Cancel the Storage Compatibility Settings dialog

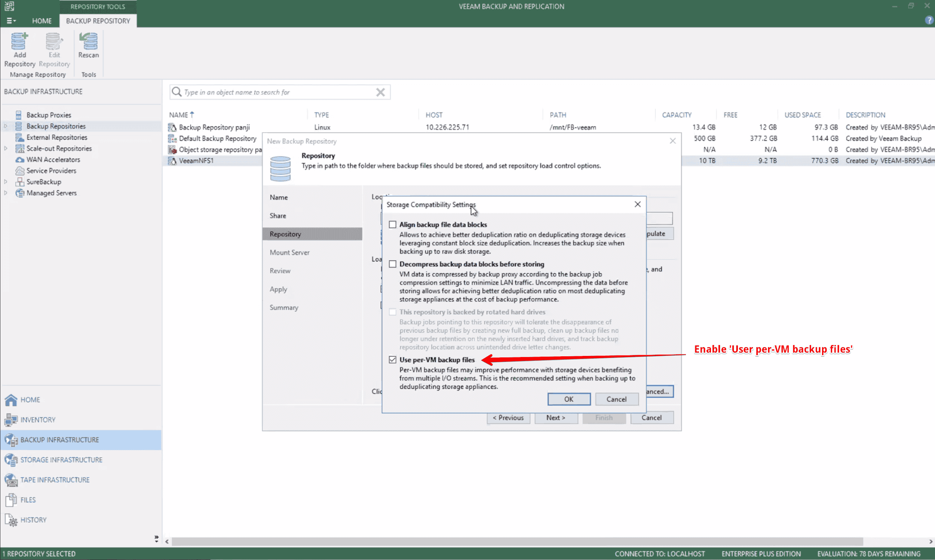[616, 399]
